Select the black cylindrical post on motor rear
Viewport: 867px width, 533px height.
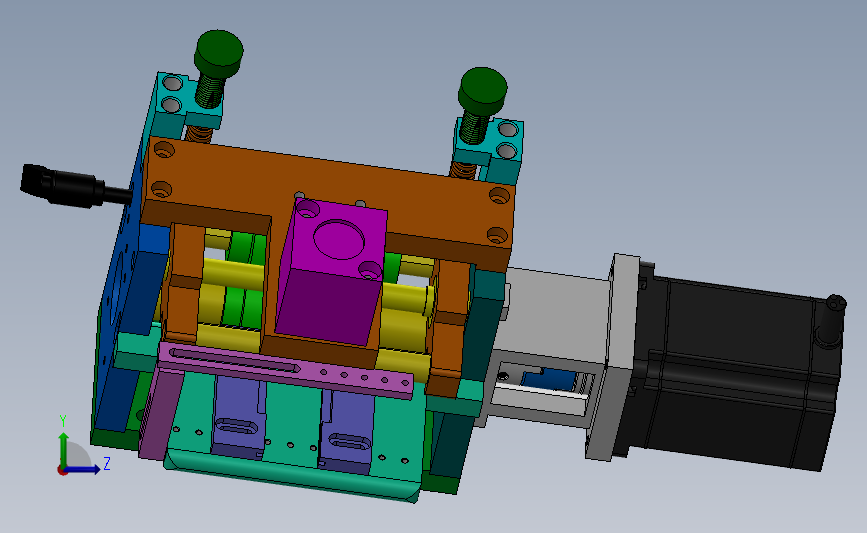pyautogui.click(x=831, y=321)
